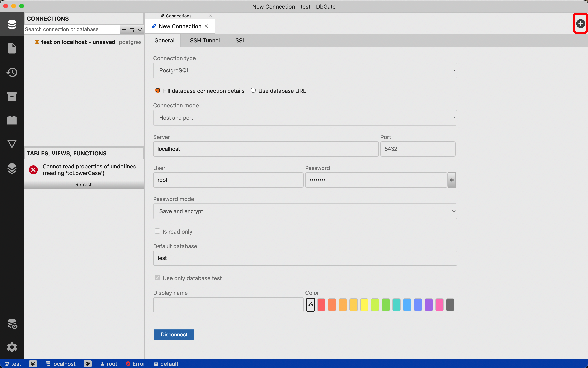The width and height of the screenshot is (588, 368).
Task: Click the filter/funnel icon in sidebar
Action: (11, 143)
